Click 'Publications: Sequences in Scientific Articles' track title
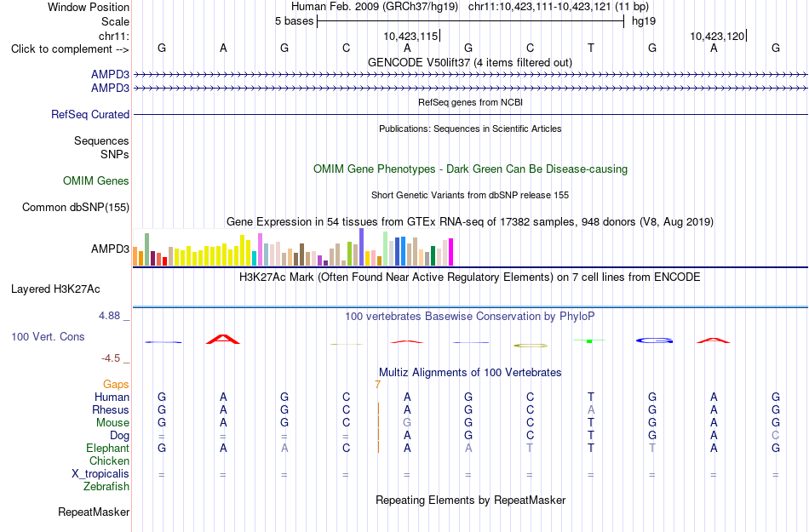 pyautogui.click(x=470, y=129)
